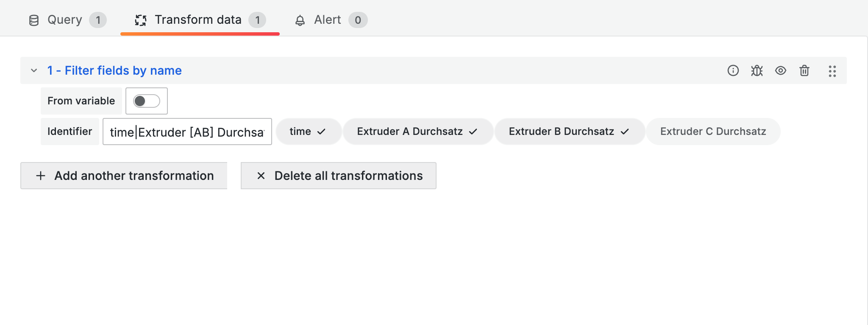Screen dimensions: 868x325
Task: Click the Transform data tab icon
Action: [141, 20]
